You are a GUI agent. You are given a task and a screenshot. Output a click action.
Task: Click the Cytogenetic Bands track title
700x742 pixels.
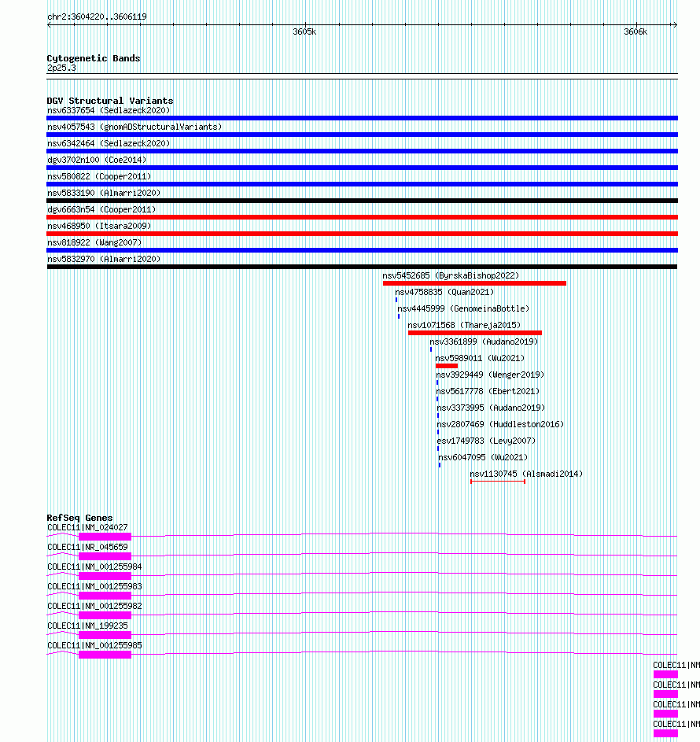coord(93,58)
